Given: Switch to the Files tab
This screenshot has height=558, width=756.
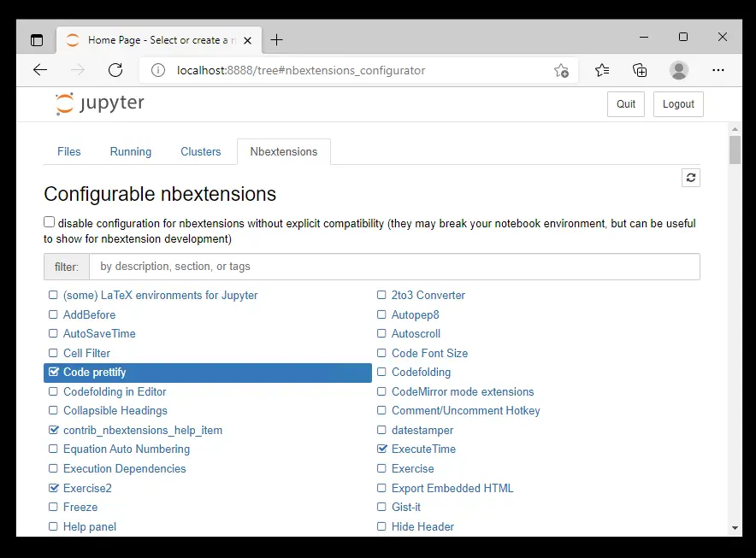Looking at the screenshot, I should pos(69,151).
